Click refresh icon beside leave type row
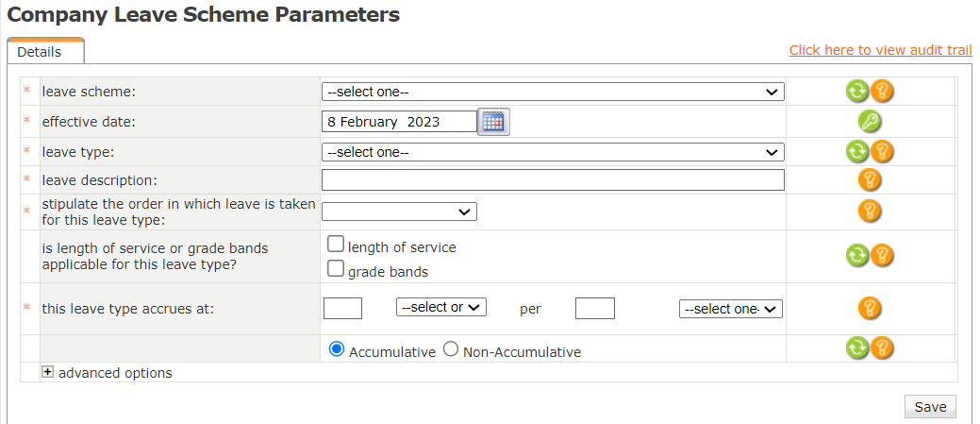This screenshot has width=980, height=424. pos(856,152)
